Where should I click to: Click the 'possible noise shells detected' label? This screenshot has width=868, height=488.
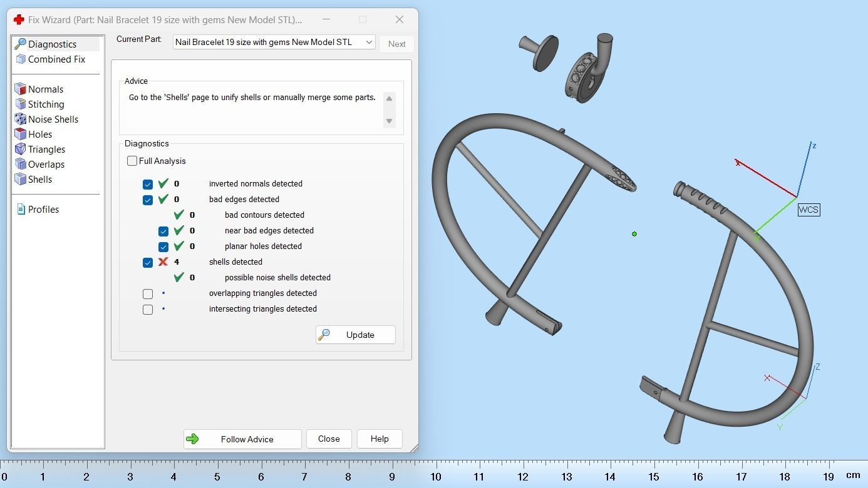(x=277, y=277)
